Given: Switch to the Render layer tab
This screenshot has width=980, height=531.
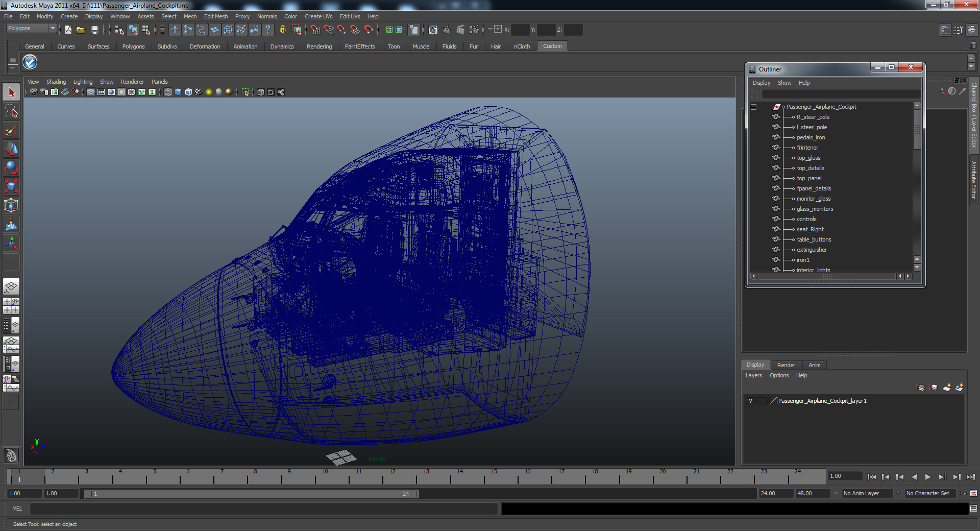Looking at the screenshot, I should pos(786,365).
